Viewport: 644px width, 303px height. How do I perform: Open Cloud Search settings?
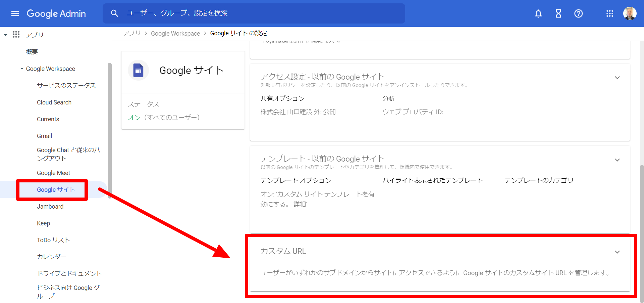point(54,102)
